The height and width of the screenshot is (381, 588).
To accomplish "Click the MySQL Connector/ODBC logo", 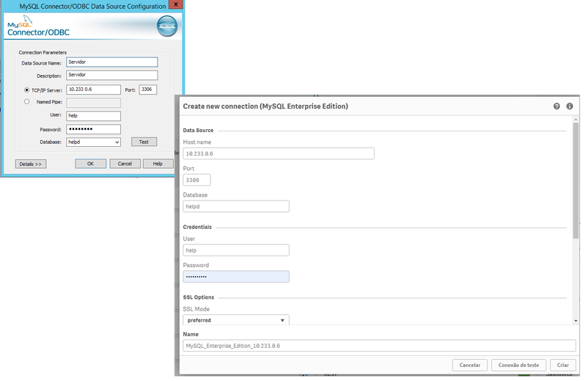I will (x=38, y=26).
